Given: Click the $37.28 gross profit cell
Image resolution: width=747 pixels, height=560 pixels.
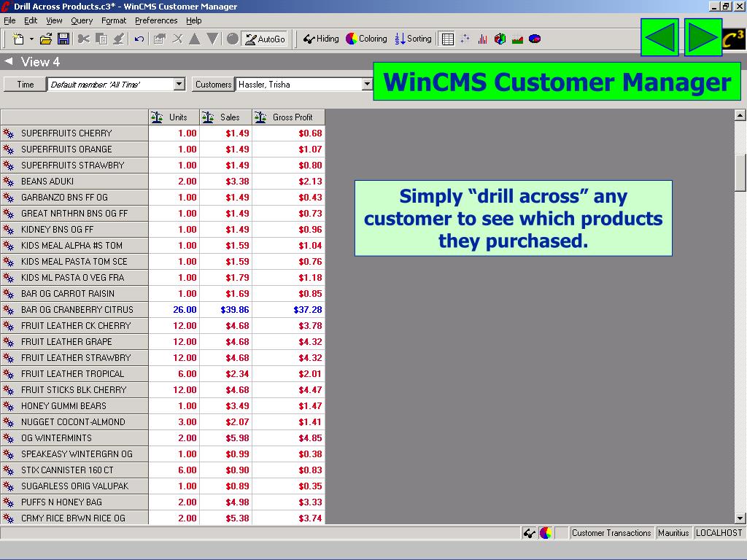Looking at the screenshot, I should (x=289, y=309).
